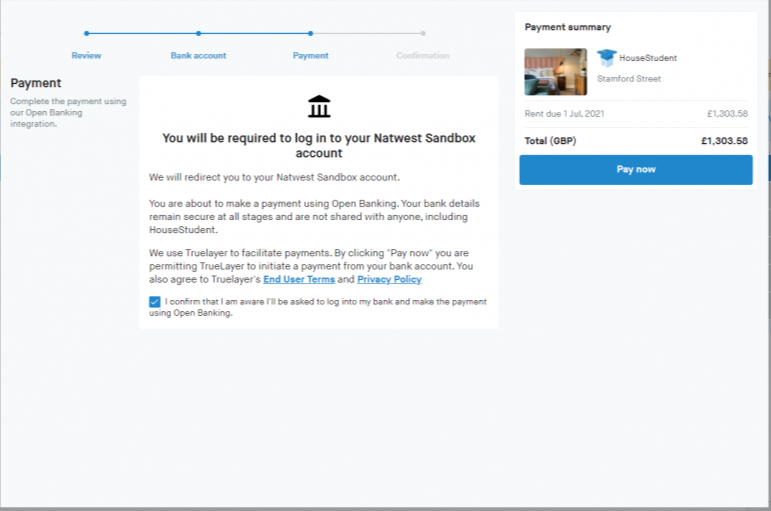
Task: Toggle the Open Banking confirmation checkbox
Action: (154, 301)
